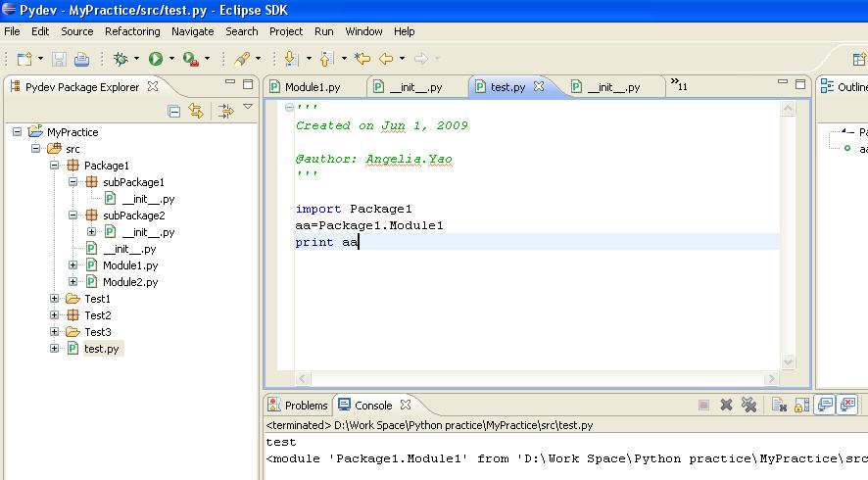Click the Outline view icon
Viewport: 868px width, 480px height.
coord(827,86)
